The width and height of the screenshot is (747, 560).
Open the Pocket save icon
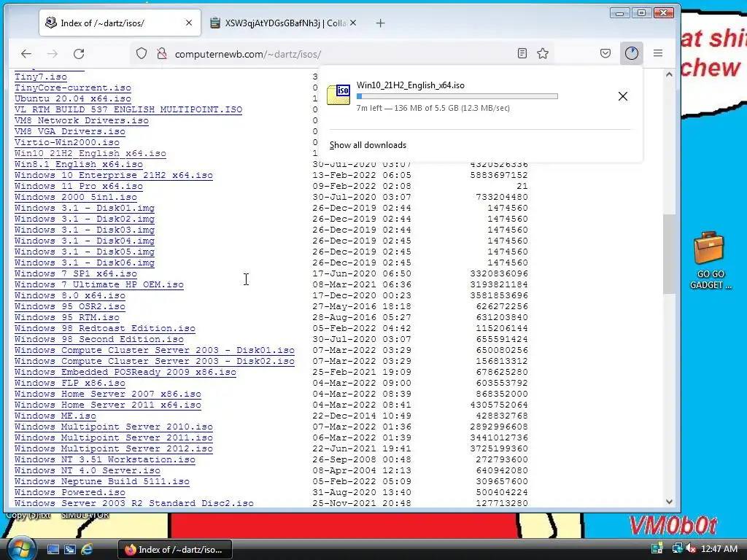(x=605, y=53)
